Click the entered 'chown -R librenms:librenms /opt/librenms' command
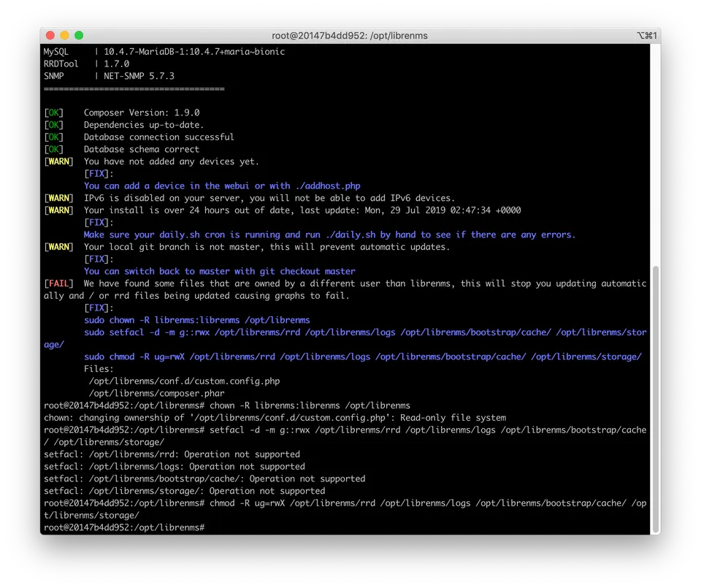The width and height of the screenshot is (701, 588). pos(310,405)
